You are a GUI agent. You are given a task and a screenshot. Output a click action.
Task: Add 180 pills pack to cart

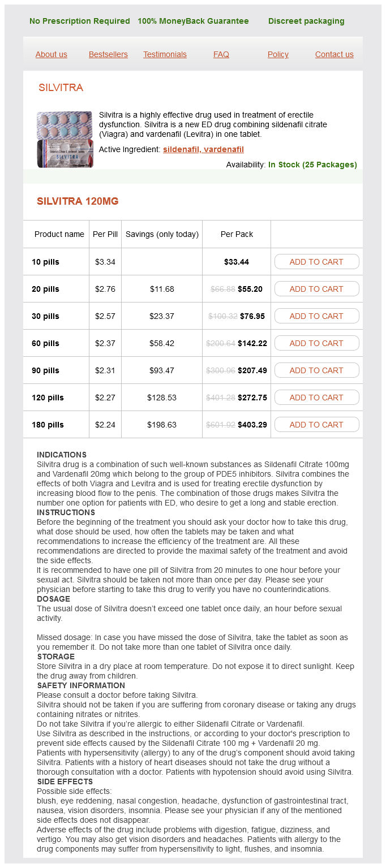[316, 425]
